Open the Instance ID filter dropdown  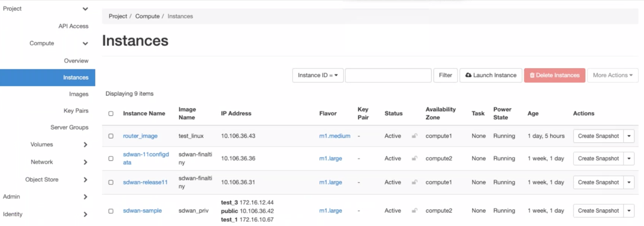tap(318, 75)
